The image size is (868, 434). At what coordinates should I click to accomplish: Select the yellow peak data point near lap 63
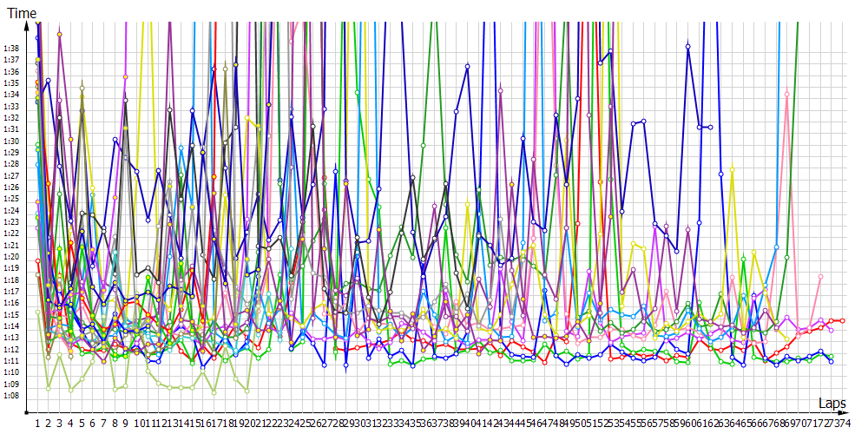[732, 169]
